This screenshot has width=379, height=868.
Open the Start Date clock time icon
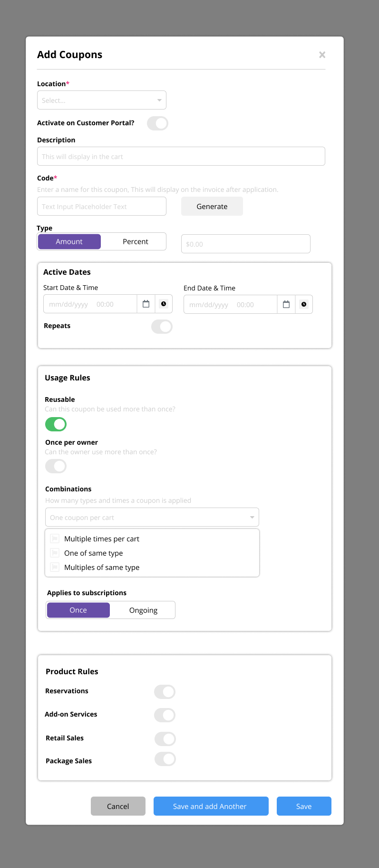coord(164,304)
